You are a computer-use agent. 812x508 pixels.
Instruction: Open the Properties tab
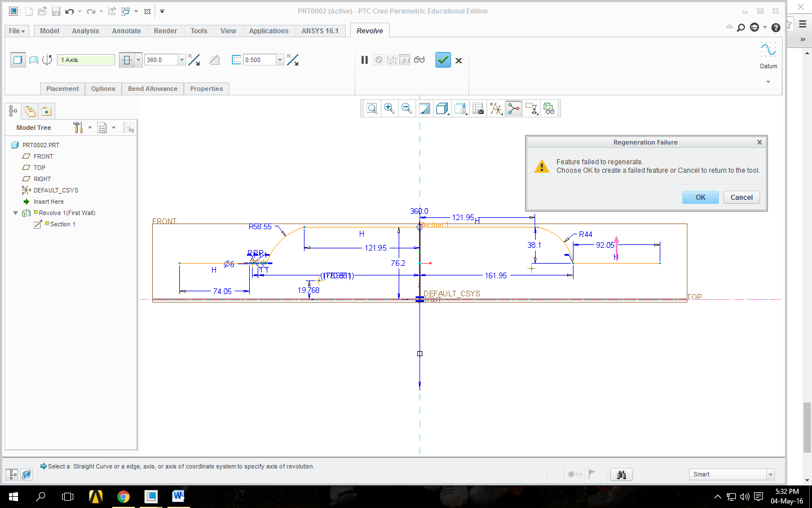pyautogui.click(x=206, y=89)
